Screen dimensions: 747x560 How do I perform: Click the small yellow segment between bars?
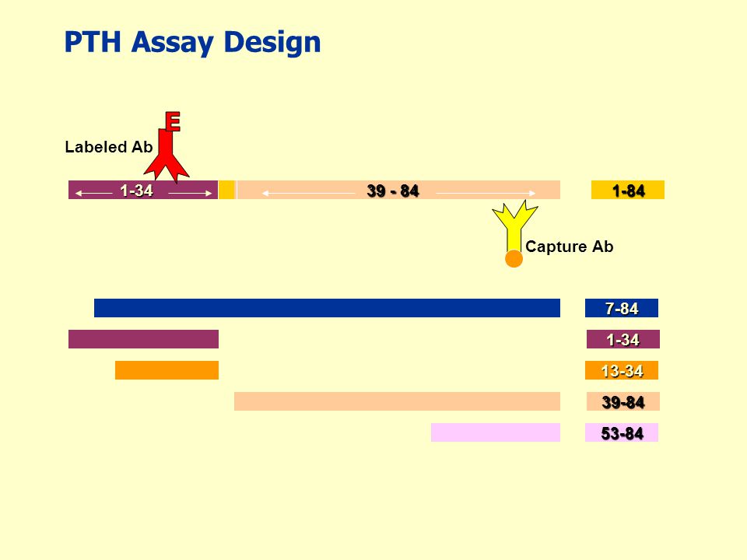pos(226,190)
